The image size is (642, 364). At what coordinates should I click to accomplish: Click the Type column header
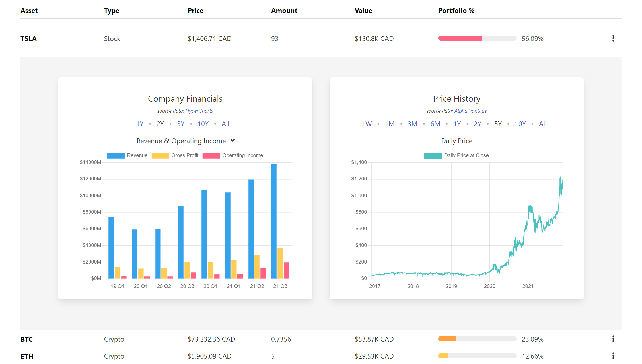(x=112, y=11)
